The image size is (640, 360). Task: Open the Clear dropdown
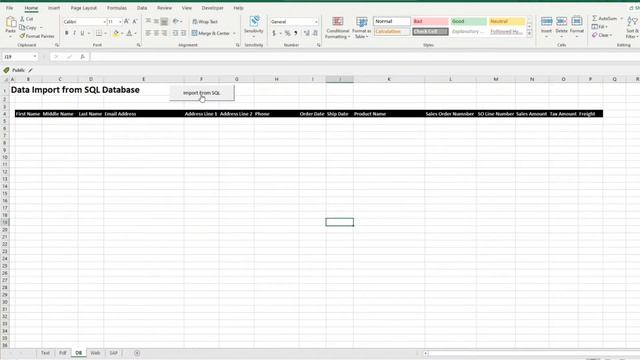[x=602, y=35]
